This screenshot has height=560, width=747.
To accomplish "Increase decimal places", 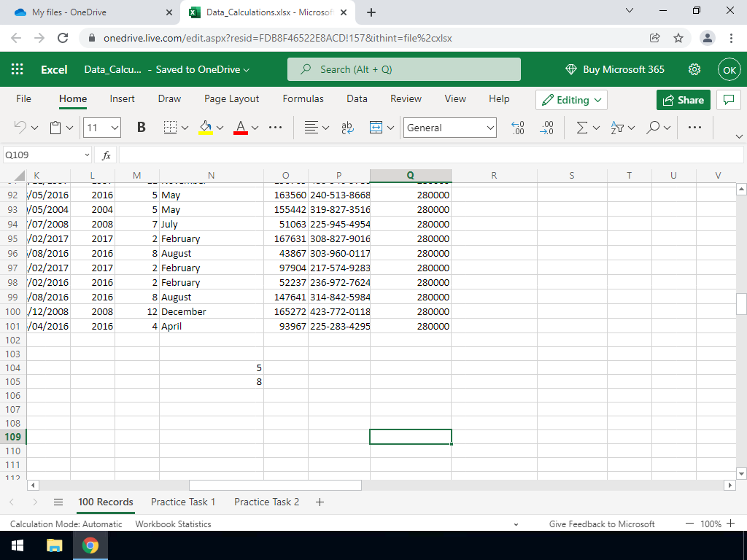I will click(x=518, y=128).
